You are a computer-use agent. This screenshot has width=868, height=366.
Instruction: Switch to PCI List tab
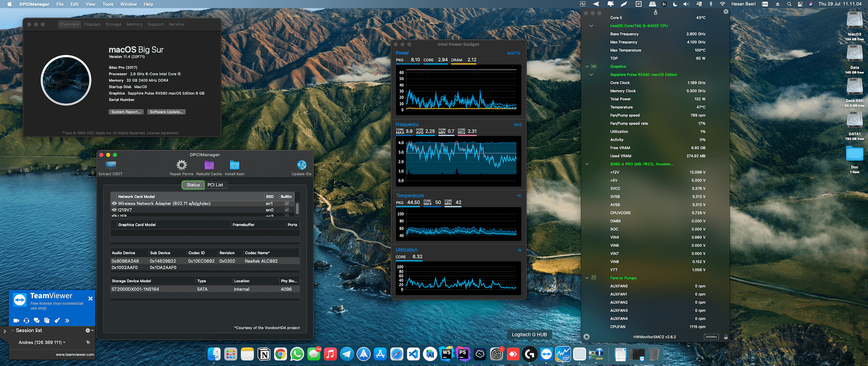pyautogui.click(x=215, y=185)
